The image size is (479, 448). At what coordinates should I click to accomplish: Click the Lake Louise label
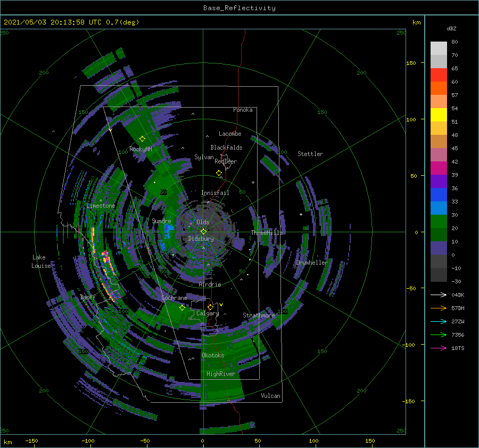tap(41, 262)
